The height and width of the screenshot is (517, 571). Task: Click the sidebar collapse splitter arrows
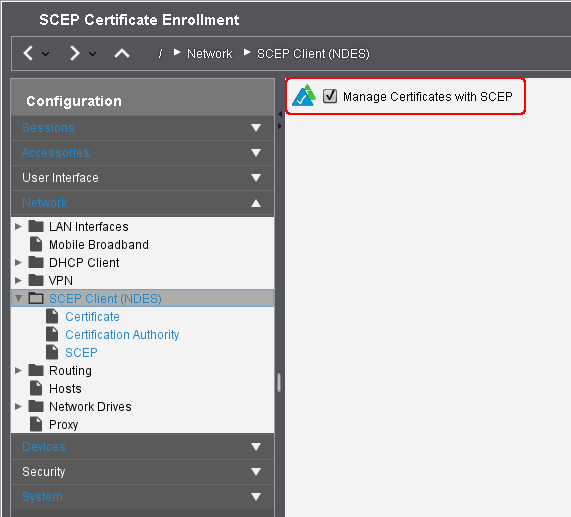point(280,120)
